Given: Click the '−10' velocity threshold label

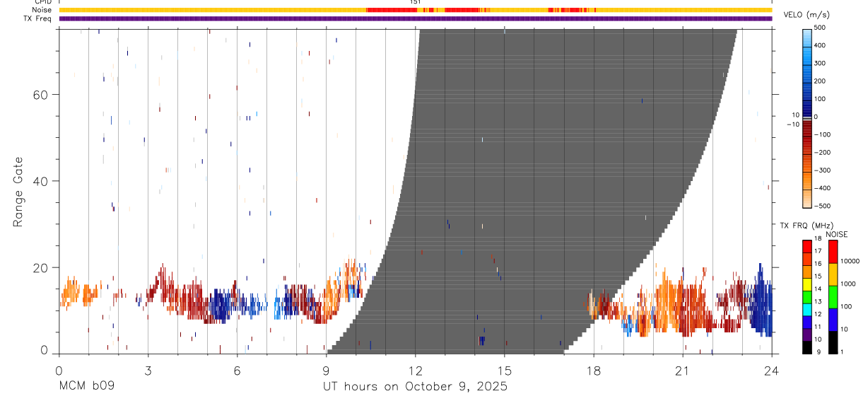Looking at the screenshot, I should pos(794,124).
